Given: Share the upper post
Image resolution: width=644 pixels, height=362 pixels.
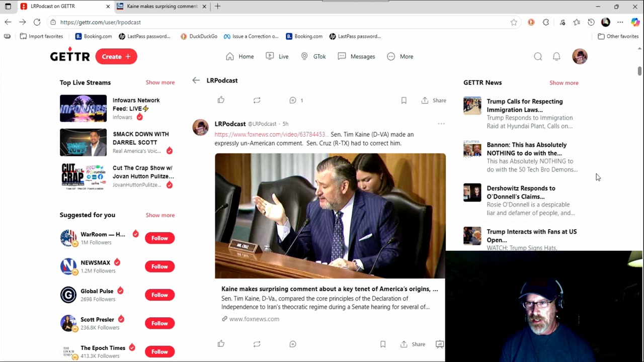Looking at the screenshot, I should [434, 100].
